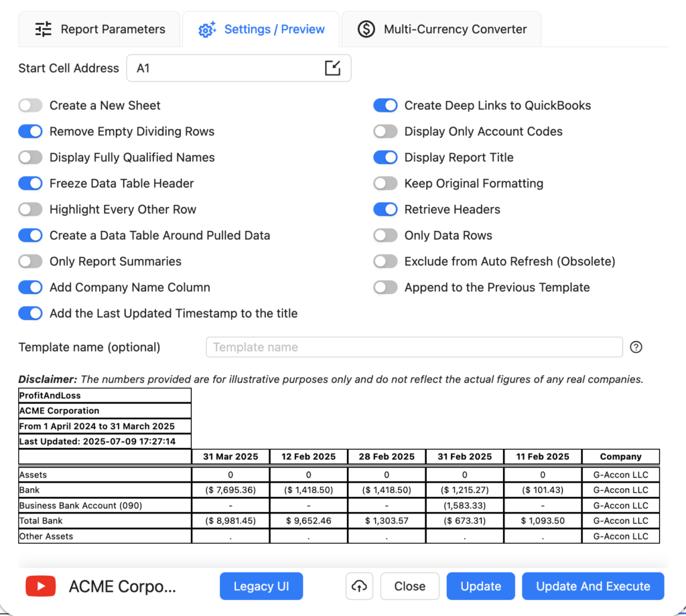
Task: Click the Legacy UI button
Action: (261, 587)
